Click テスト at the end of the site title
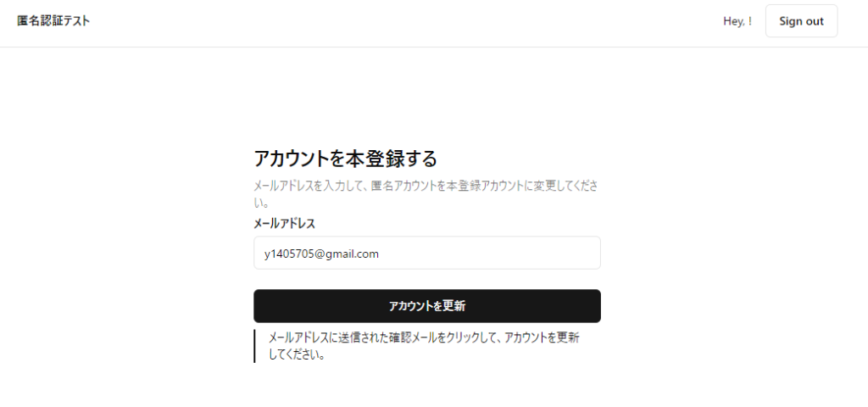Viewport: 868px width, 407px height. click(x=75, y=21)
